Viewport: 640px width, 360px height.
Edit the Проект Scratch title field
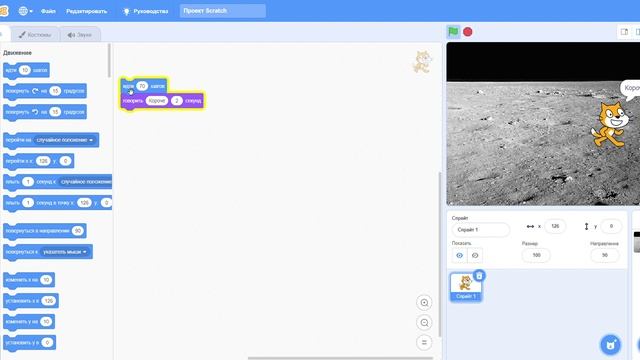[222, 11]
